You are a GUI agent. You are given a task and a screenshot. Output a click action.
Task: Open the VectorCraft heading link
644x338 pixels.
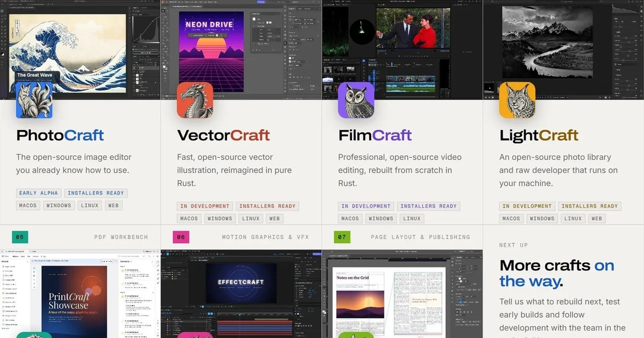[224, 135]
